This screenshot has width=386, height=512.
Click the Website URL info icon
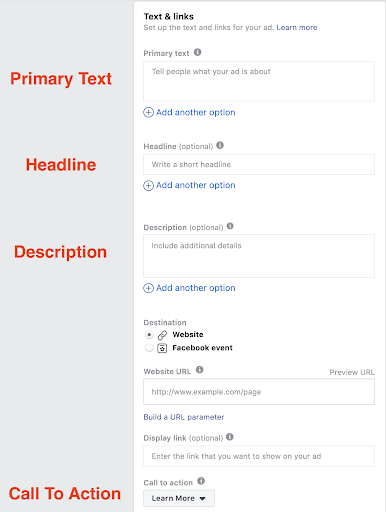(200, 370)
